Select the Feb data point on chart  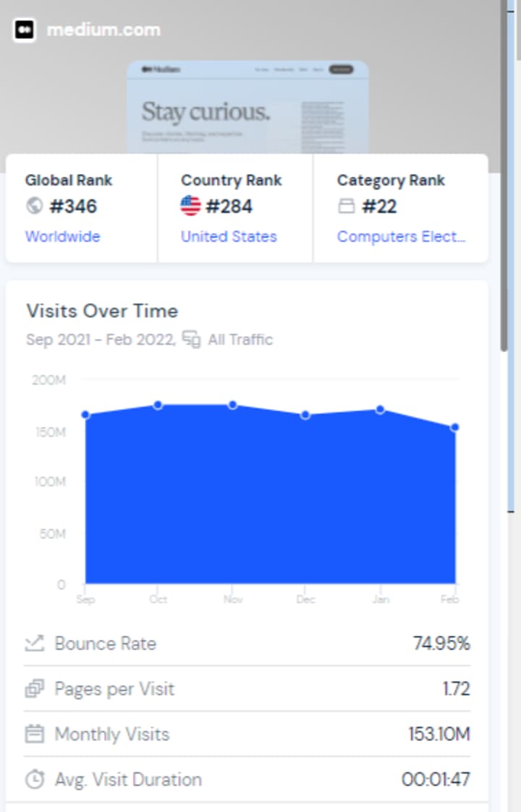coord(454,428)
